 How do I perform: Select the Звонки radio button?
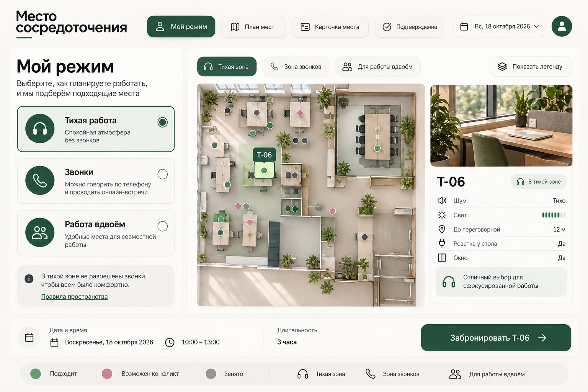[163, 174]
